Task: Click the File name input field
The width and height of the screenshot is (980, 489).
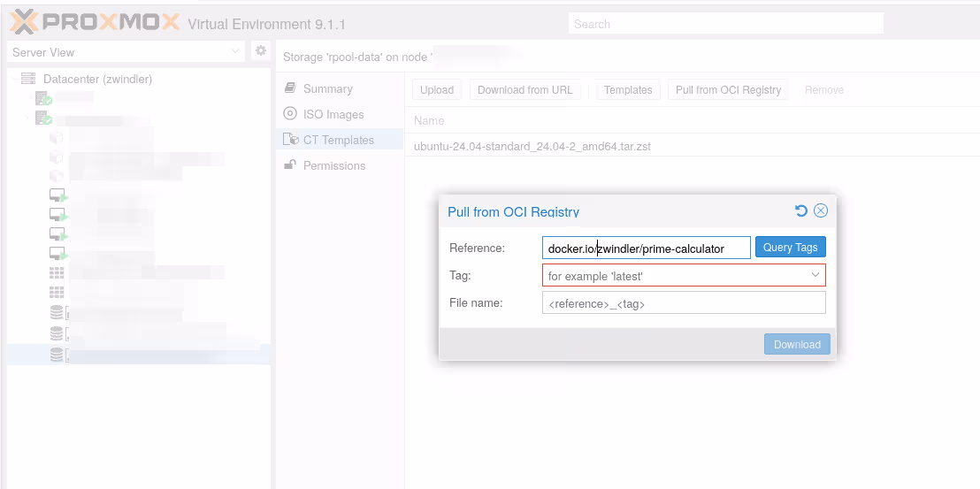Action: click(x=683, y=303)
